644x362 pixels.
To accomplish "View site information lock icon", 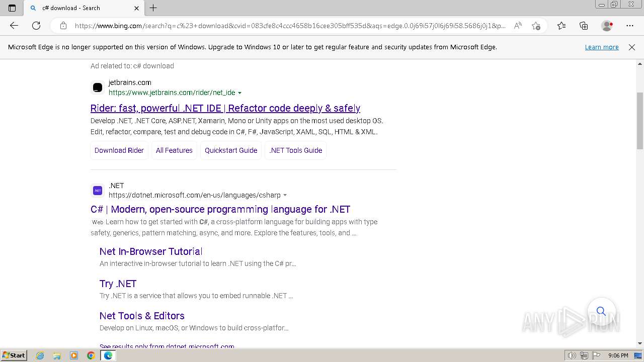I will (x=63, y=26).
